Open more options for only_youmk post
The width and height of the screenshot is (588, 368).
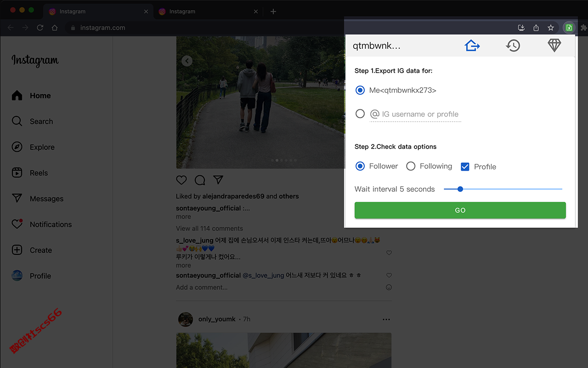pyautogui.click(x=386, y=319)
